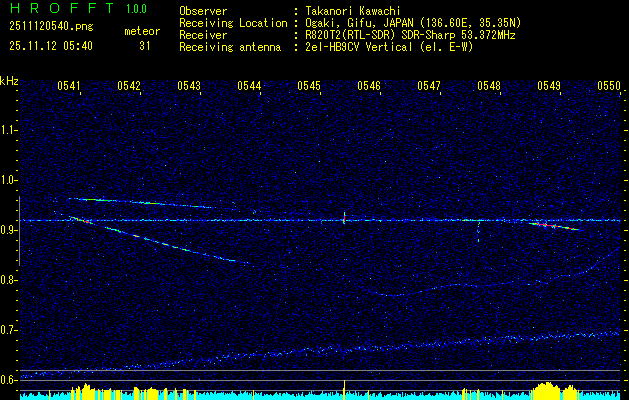Click the 0.9 frequency axis label
The height and width of the screenshot is (400, 629).
(x=9, y=230)
